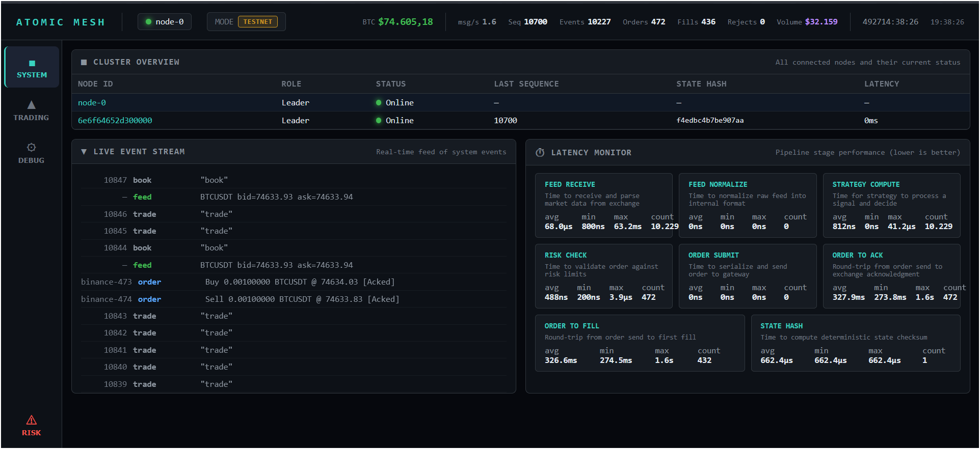Click the Online status dot for 6e6f64652d300000 row
Image resolution: width=980 pixels, height=449 pixels.
379,121
